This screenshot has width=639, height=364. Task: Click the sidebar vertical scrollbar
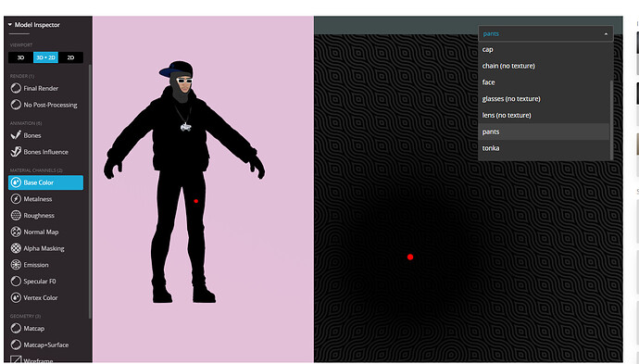click(x=90, y=191)
